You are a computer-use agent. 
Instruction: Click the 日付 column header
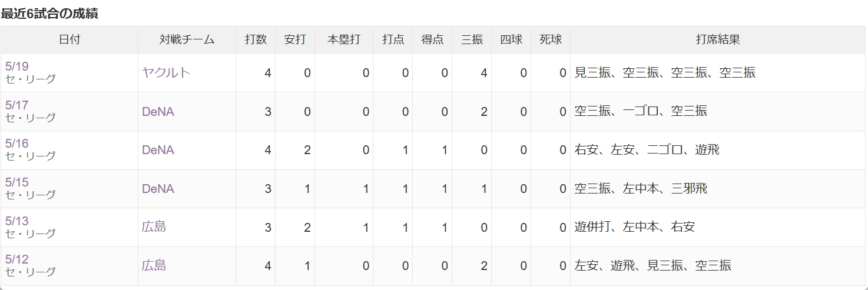(x=69, y=40)
